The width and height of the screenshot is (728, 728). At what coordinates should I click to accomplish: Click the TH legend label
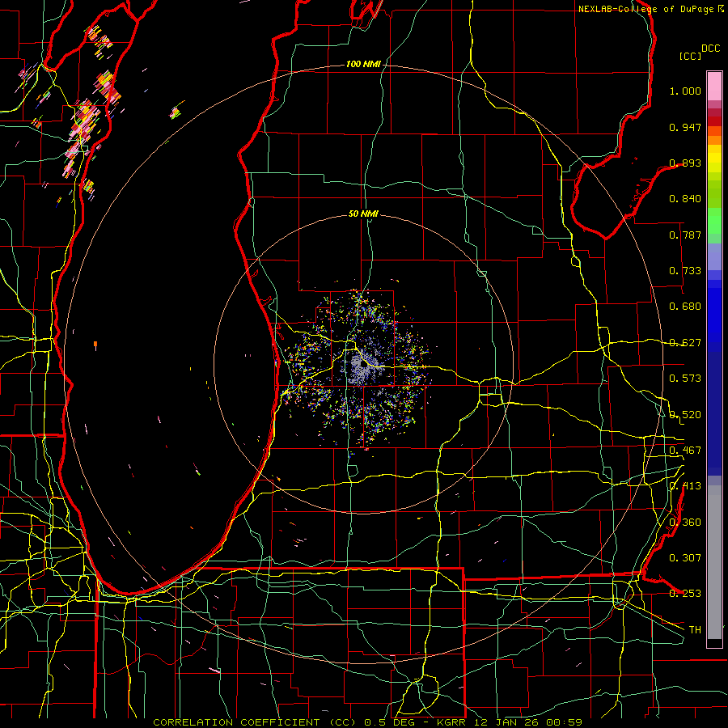pos(695,630)
